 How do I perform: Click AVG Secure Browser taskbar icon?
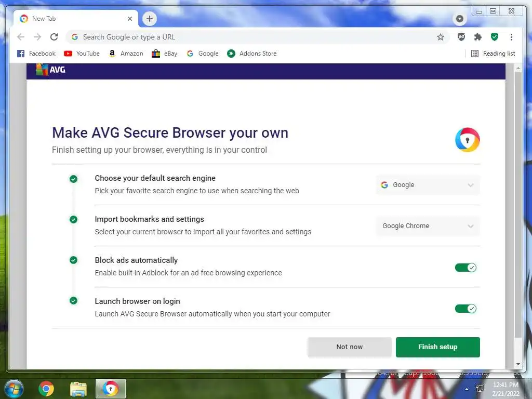[111, 389]
